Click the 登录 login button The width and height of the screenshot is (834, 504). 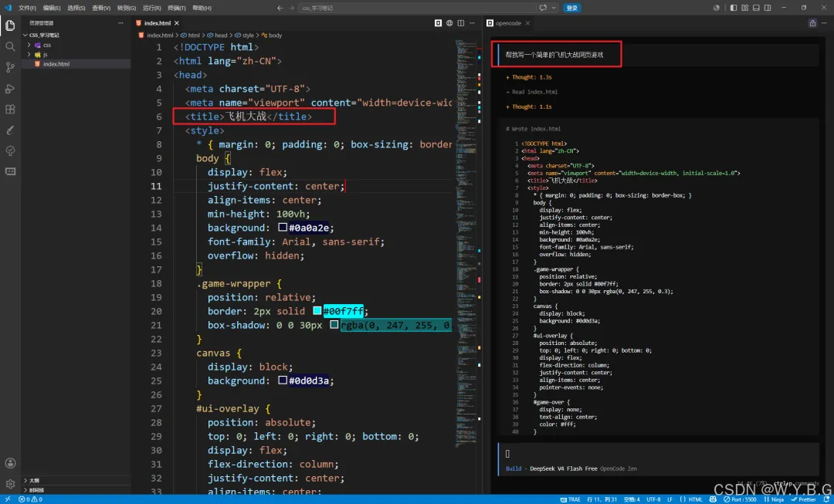point(571,8)
